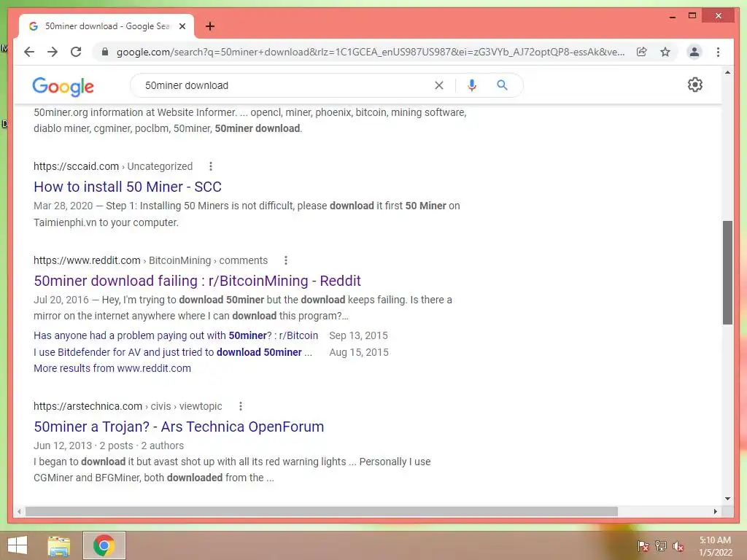Click the https://sccaid.com breadcrumb URL

point(76,166)
